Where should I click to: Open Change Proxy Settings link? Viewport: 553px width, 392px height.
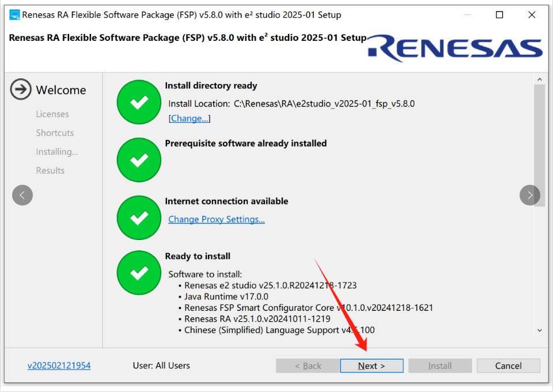[x=217, y=219]
